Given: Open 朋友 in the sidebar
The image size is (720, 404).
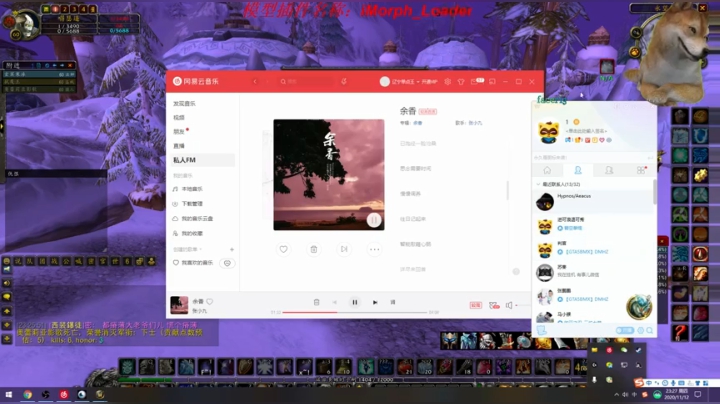Looking at the screenshot, I should pyautogui.click(x=179, y=132).
